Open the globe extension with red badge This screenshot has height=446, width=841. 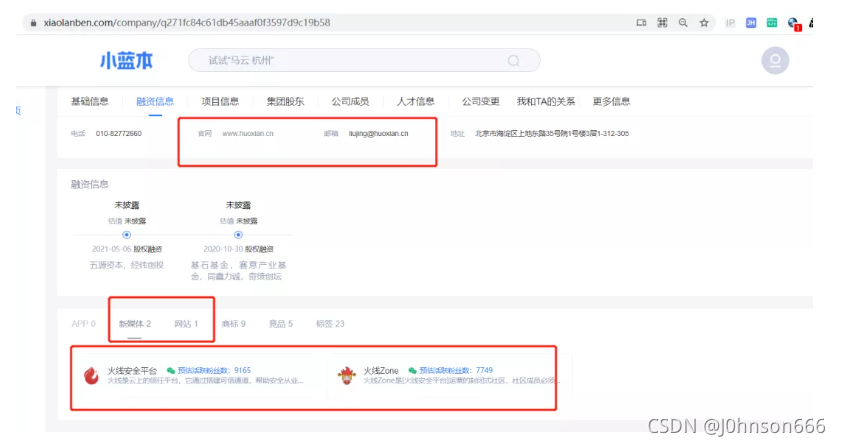794,24
